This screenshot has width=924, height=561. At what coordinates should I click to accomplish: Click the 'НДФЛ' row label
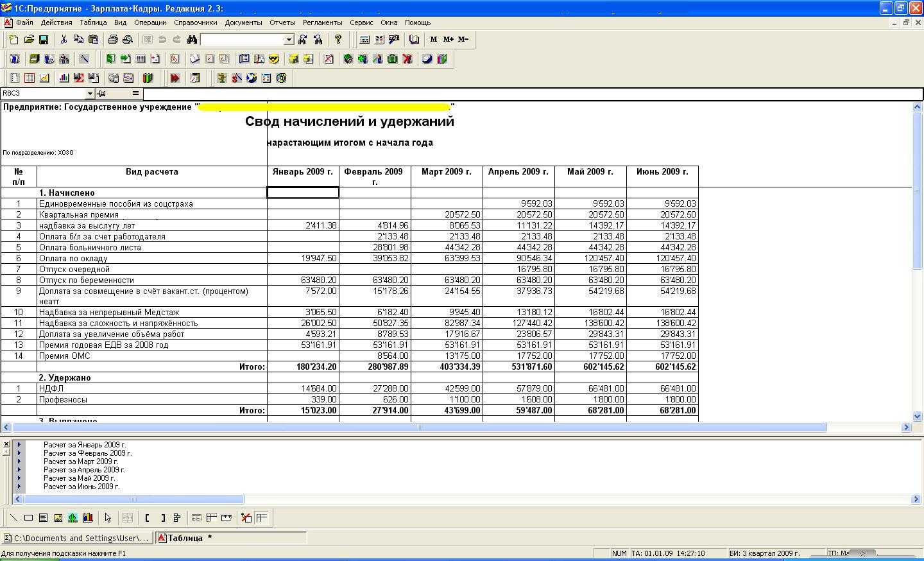point(51,388)
